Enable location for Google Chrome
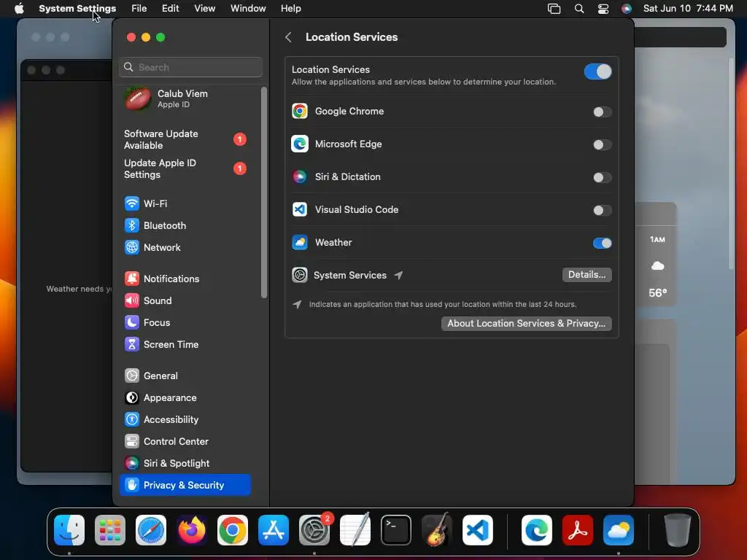747x560 pixels. coord(602,112)
